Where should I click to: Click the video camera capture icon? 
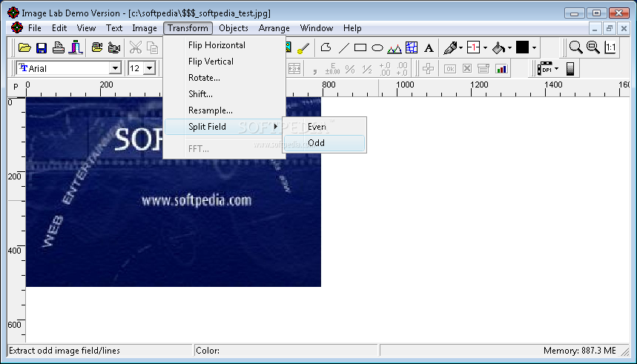coord(114,48)
